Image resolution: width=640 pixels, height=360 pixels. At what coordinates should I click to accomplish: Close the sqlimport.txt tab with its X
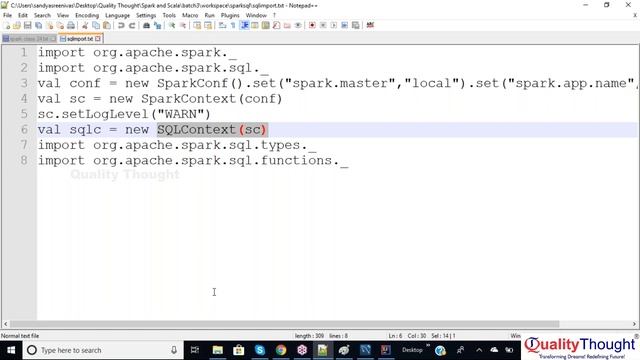pyautogui.click(x=98, y=39)
